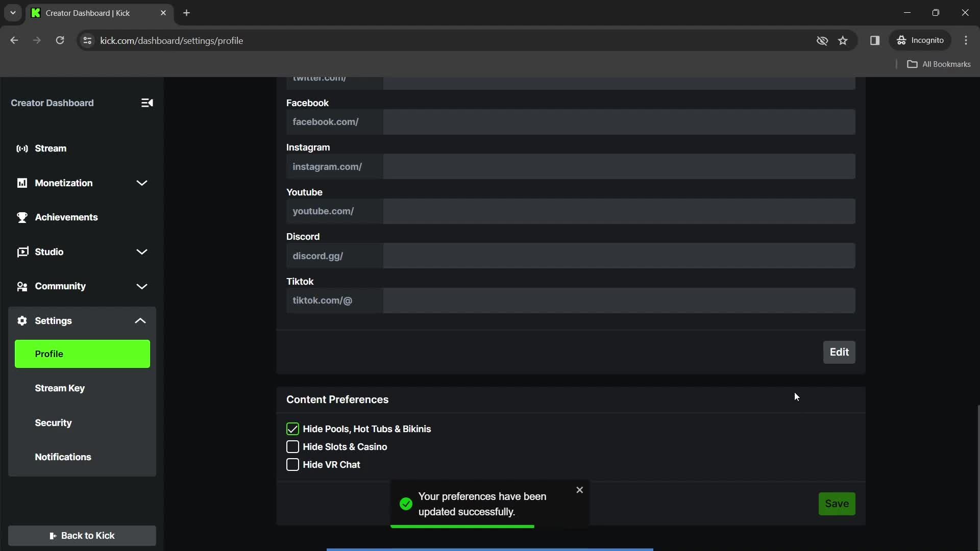Screen dimensions: 980x551
Task: Click the Achievements icon in sidebar
Action: (x=23, y=217)
